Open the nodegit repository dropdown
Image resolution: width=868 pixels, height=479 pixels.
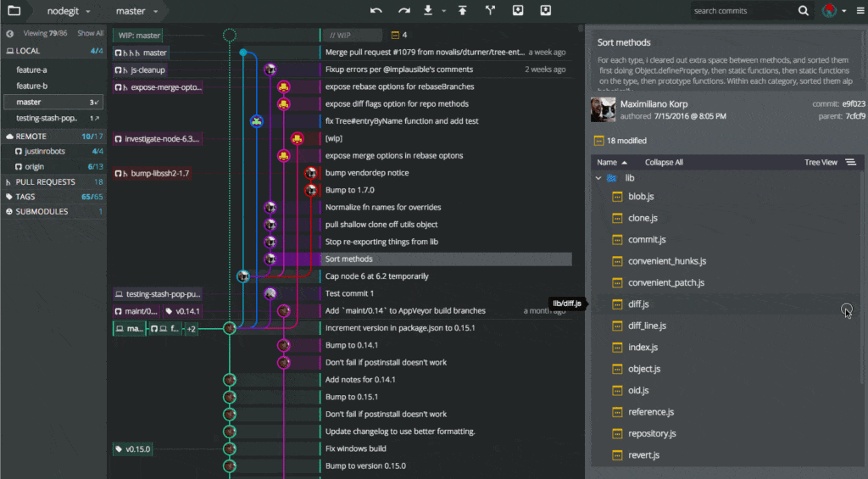[x=69, y=11]
